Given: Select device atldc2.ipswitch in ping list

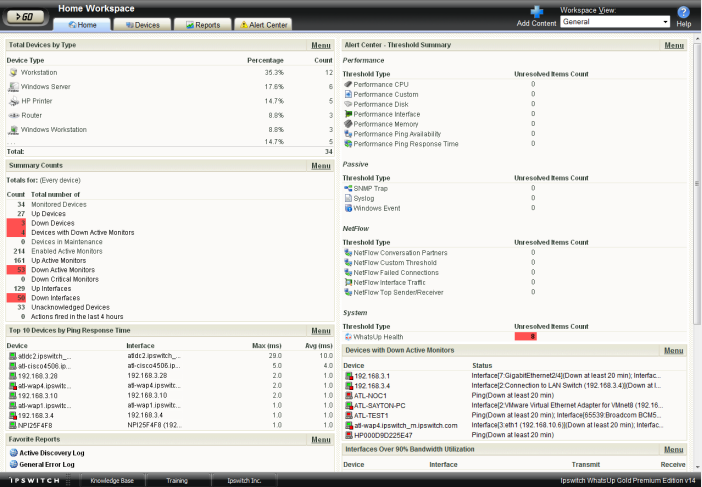Looking at the screenshot, I should click(x=44, y=356).
